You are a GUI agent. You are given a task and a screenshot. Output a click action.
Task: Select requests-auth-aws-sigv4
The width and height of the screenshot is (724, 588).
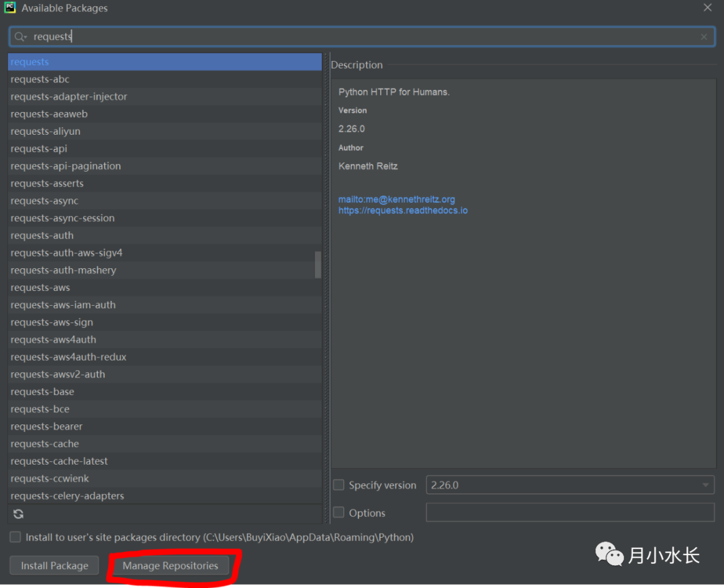[165, 253]
